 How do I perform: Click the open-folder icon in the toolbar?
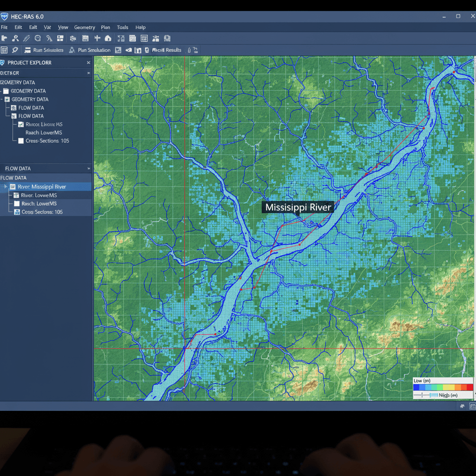point(4,38)
